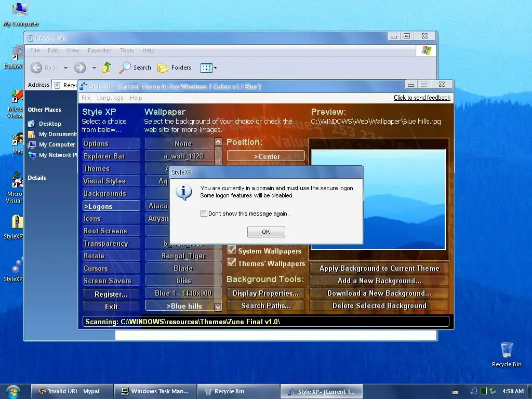532x399 pixels.
Task: Open Backgrounds section
Action: point(111,193)
